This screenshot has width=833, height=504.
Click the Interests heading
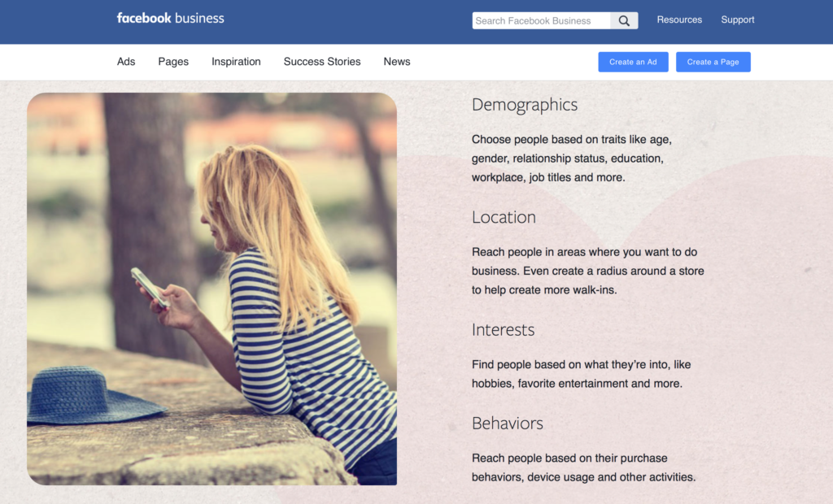pyautogui.click(x=503, y=330)
